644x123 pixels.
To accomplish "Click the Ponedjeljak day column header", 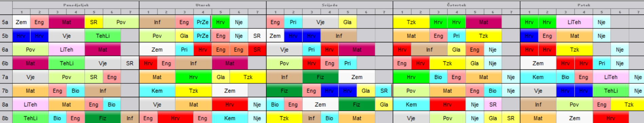I will coord(76,5).
